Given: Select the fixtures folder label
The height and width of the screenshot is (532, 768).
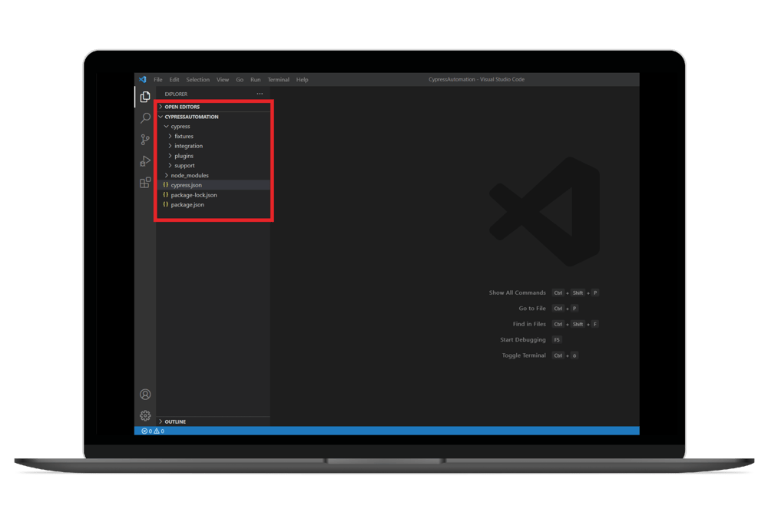Looking at the screenshot, I should pyautogui.click(x=184, y=136).
